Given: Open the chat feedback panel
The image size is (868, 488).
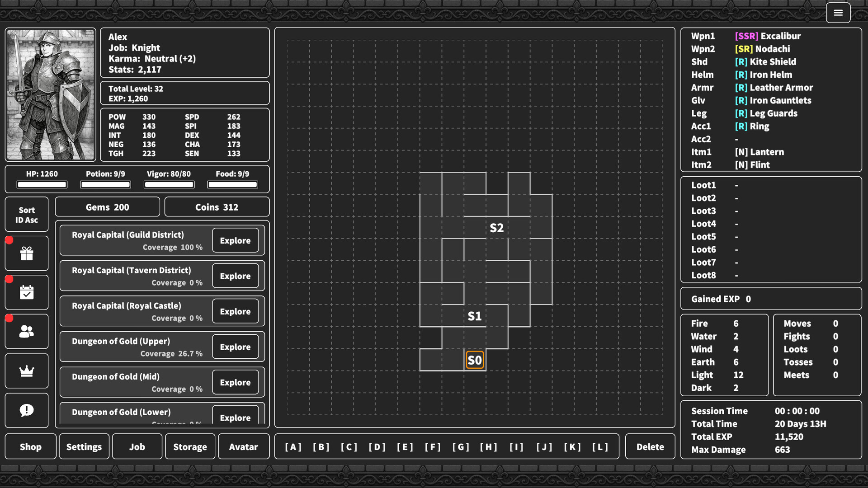Looking at the screenshot, I should click(26, 410).
